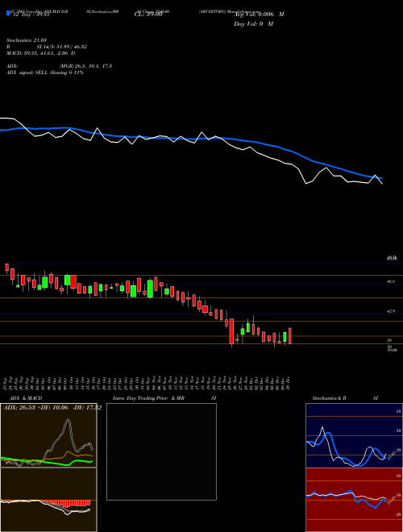The image size is (403, 532).
Task: Click the first red candlestick at chart start
Action: pos(6,267)
